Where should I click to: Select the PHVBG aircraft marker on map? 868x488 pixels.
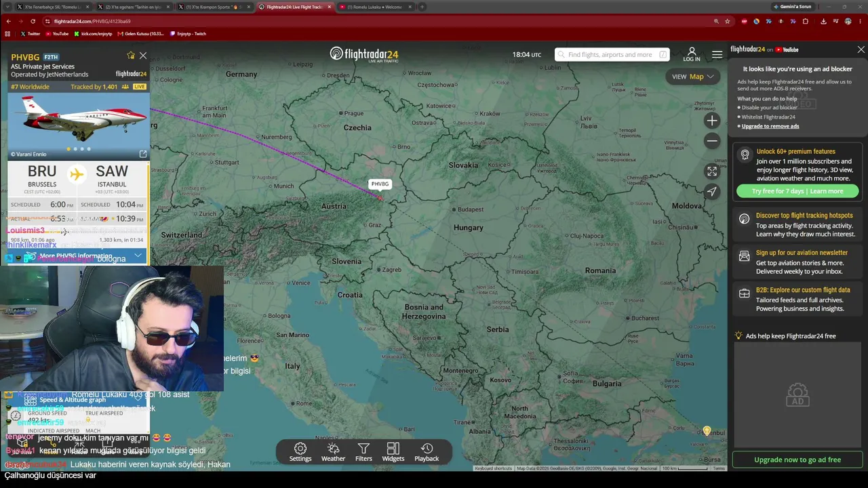[x=380, y=198]
